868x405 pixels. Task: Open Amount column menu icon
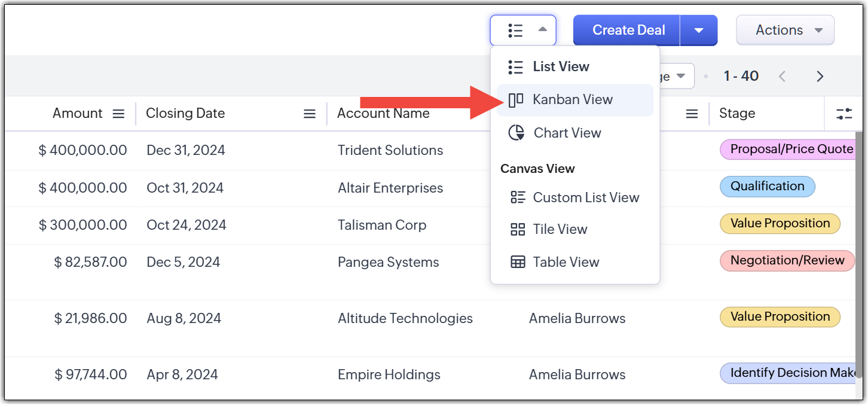pyautogui.click(x=119, y=114)
